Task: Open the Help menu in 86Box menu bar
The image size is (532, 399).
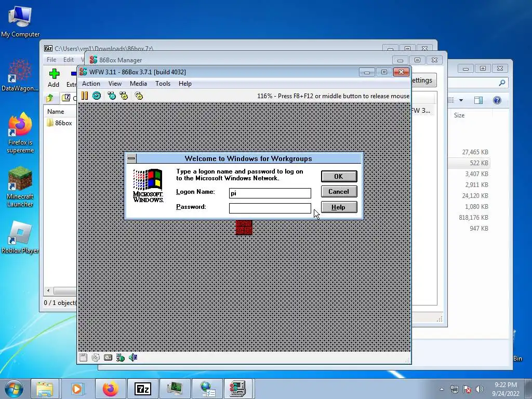Action: (x=185, y=84)
